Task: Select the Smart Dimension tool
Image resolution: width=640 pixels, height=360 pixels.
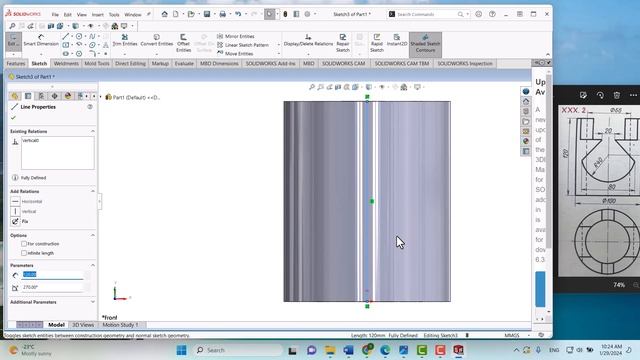Action: tap(41, 40)
